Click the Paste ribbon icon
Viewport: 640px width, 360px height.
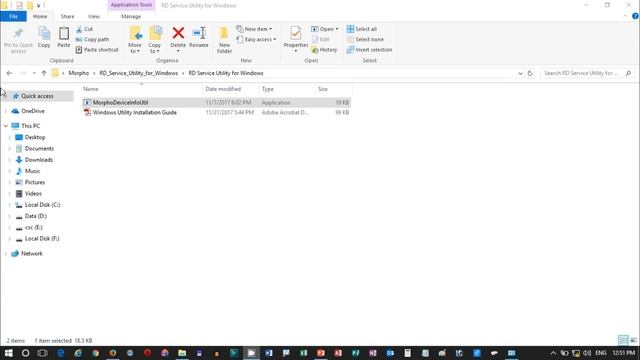[x=64, y=38]
